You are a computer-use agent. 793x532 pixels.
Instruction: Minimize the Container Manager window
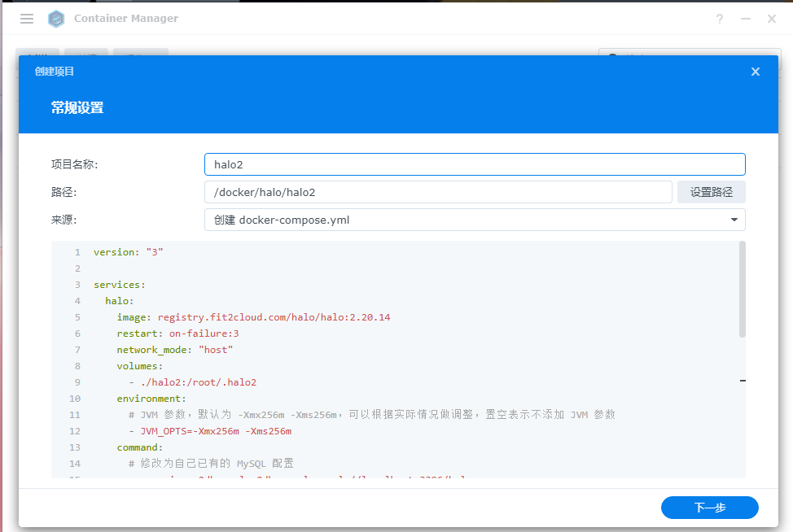pos(745,19)
